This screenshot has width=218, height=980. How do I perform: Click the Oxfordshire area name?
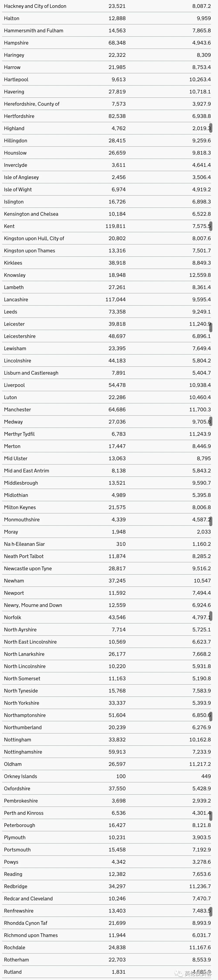[17, 789]
